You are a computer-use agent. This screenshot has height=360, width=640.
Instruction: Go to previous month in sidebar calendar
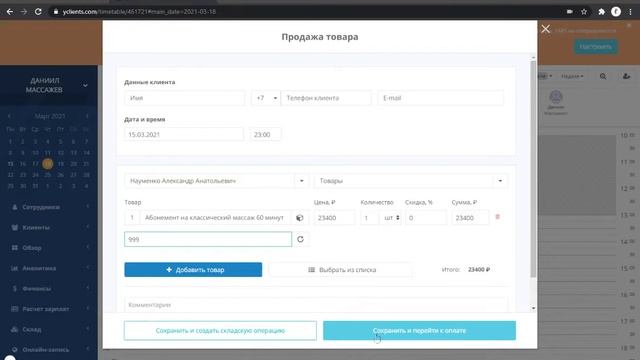pos(9,116)
